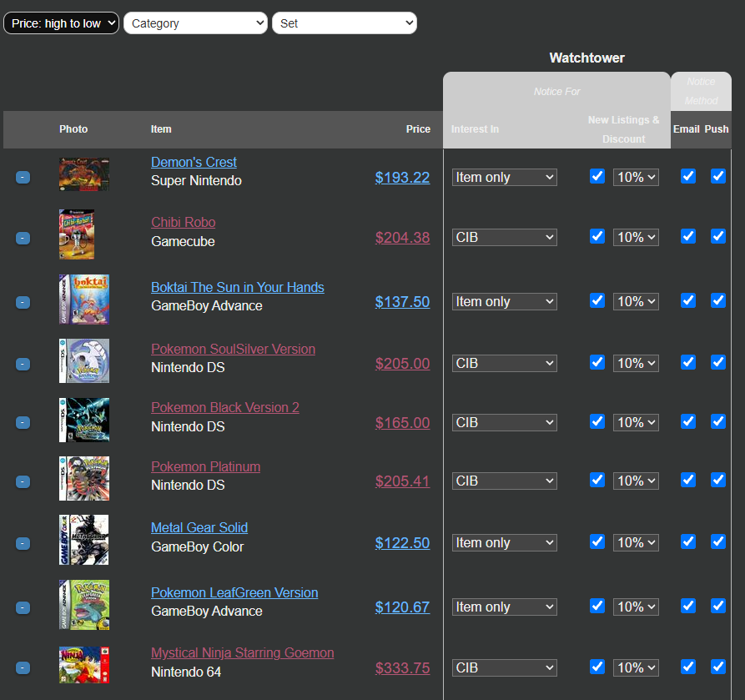
Task: Toggle Push notice for Metal Gear Solid
Action: 718,541
